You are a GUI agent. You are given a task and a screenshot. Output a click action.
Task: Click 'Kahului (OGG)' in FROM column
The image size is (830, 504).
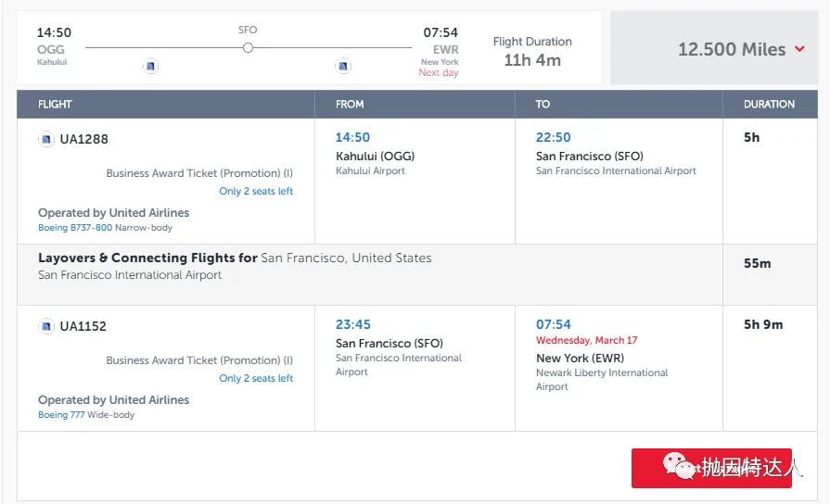point(376,157)
